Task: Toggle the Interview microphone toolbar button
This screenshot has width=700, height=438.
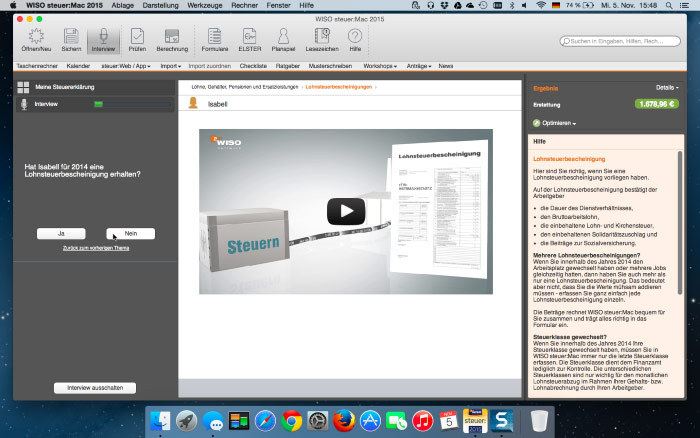Action: [x=103, y=40]
